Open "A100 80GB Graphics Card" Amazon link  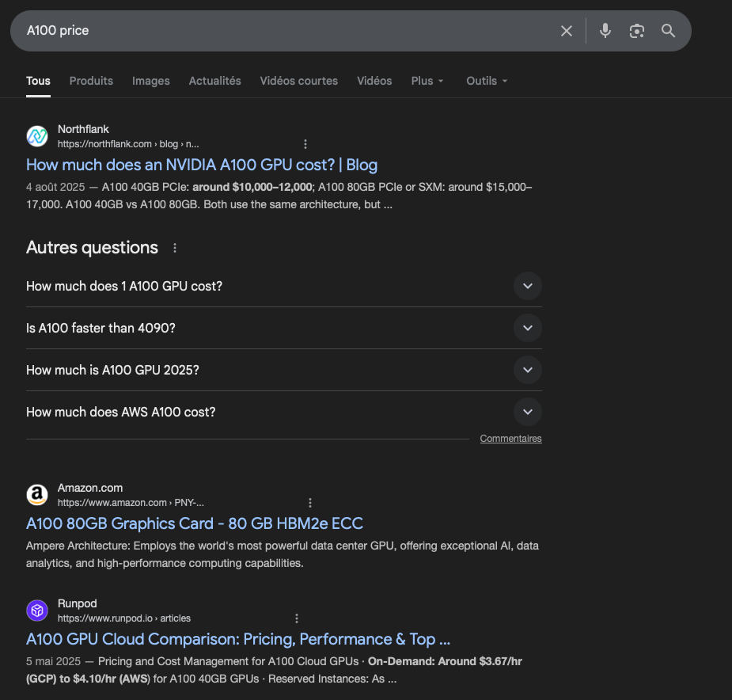click(x=195, y=523)
